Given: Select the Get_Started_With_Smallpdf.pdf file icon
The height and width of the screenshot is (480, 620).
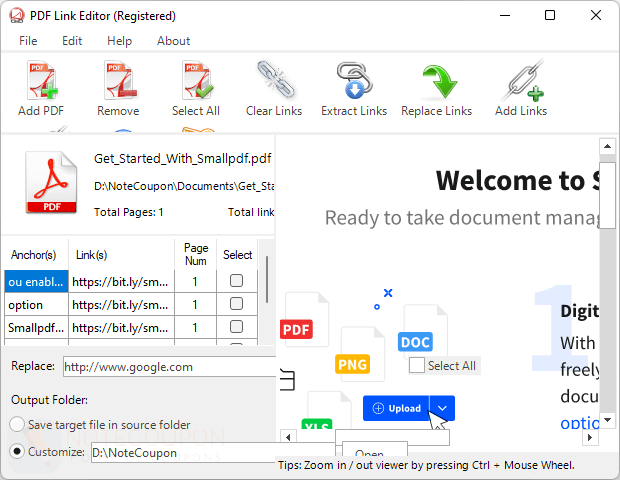Looking at the screenshot, I should point(51,183).
